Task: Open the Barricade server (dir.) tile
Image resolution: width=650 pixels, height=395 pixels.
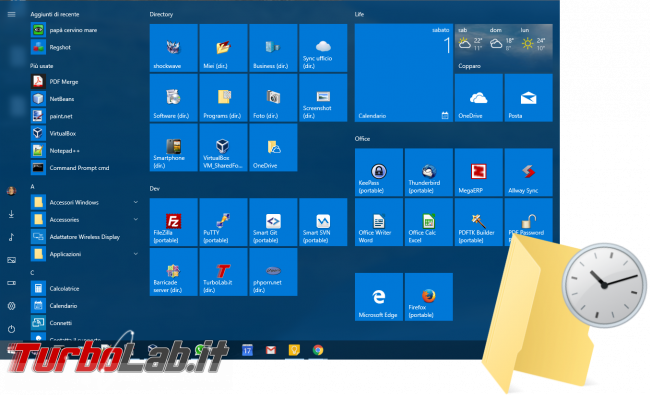Action: [173, 272]
